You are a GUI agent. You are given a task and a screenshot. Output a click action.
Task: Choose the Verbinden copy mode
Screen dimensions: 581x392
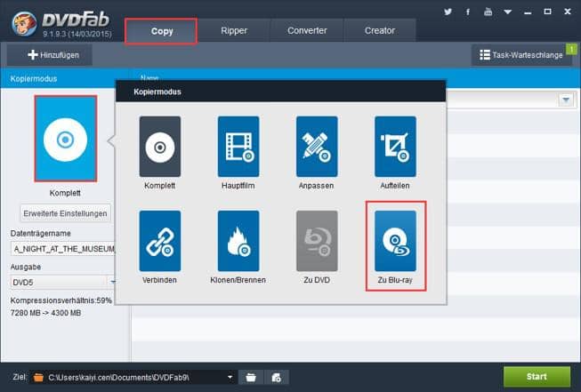tap(159, 241)
